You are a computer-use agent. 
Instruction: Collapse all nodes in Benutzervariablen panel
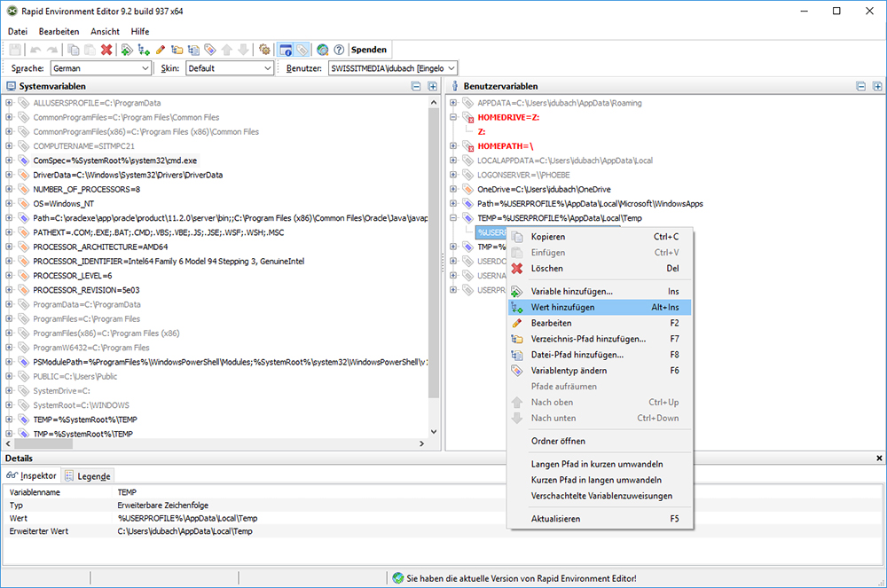(x=861, y=87)
